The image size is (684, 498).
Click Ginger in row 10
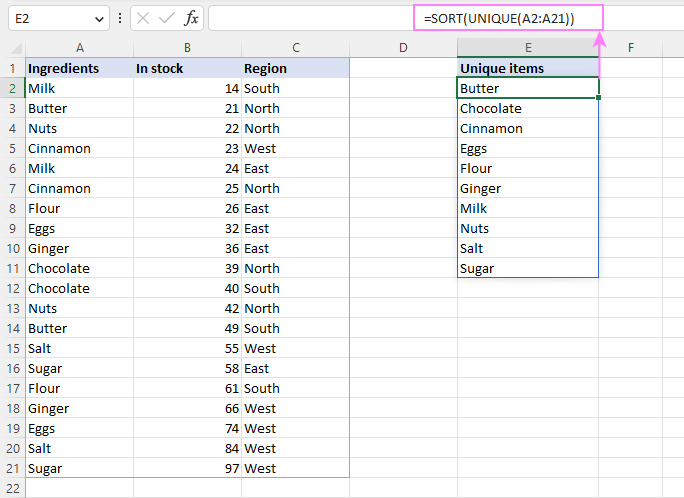coord(79,249)
